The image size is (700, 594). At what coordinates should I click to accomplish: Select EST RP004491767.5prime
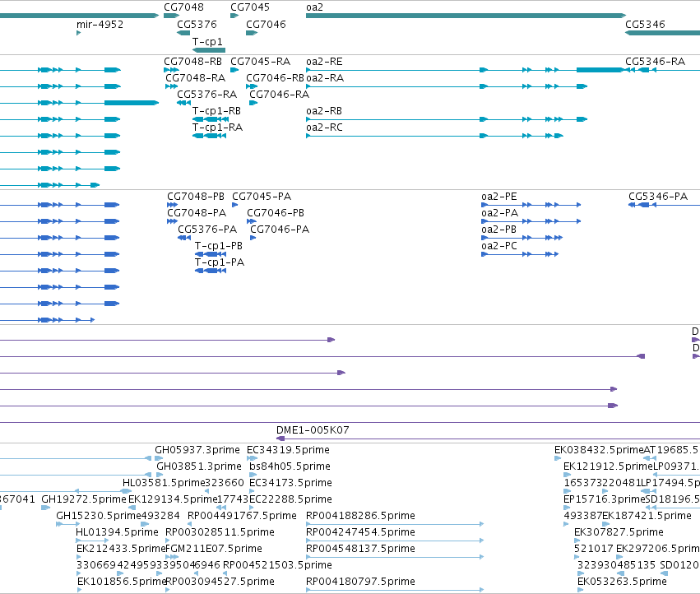(x=242, y=515)
